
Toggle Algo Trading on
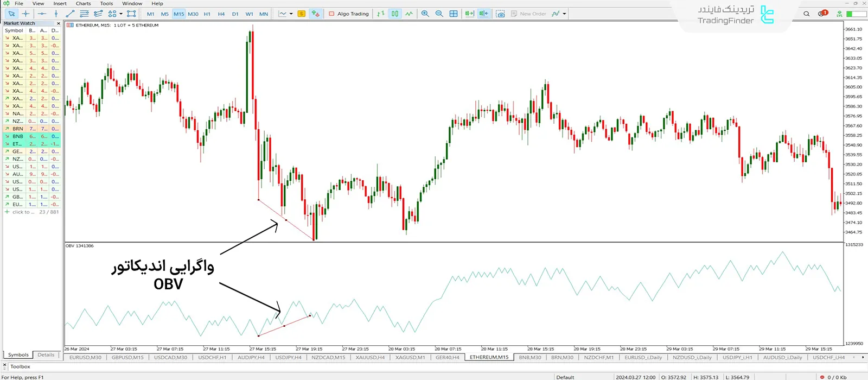349,14
